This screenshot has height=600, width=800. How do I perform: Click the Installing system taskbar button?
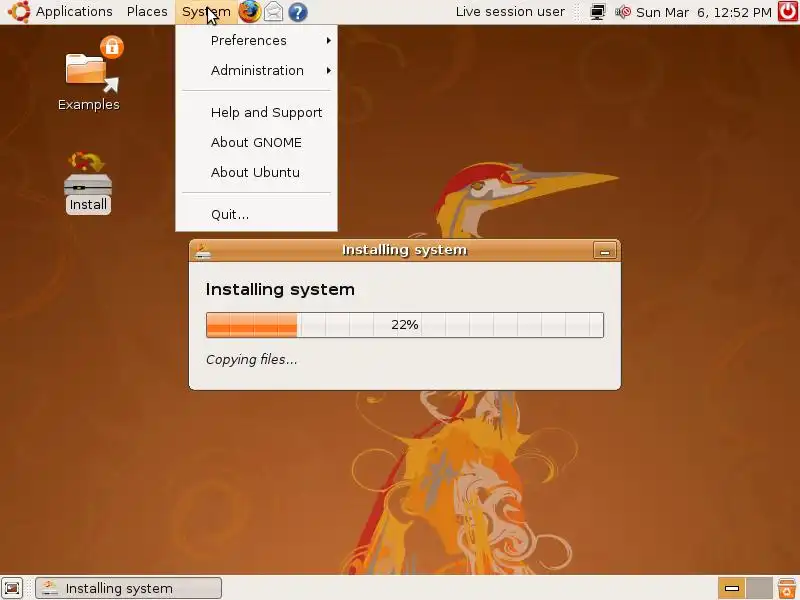pyautogui.click(x=129, y=588)
